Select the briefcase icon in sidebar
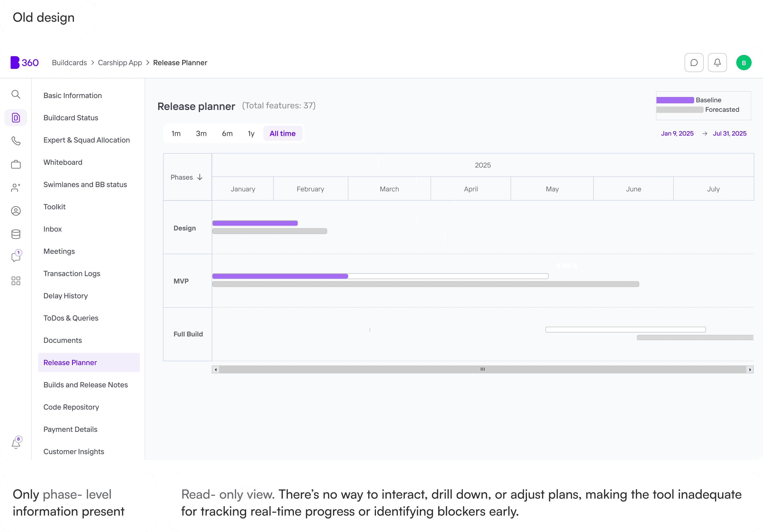The image size is (763, 532). (16, 164)
